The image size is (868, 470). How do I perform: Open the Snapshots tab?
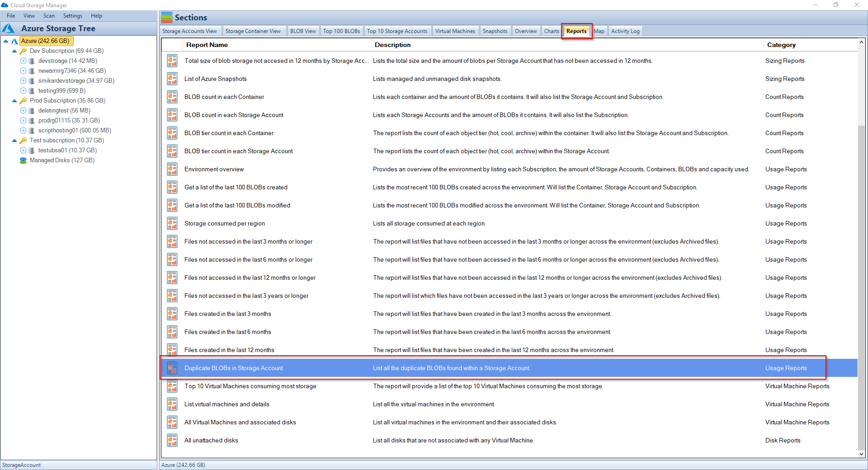point(495,31)
